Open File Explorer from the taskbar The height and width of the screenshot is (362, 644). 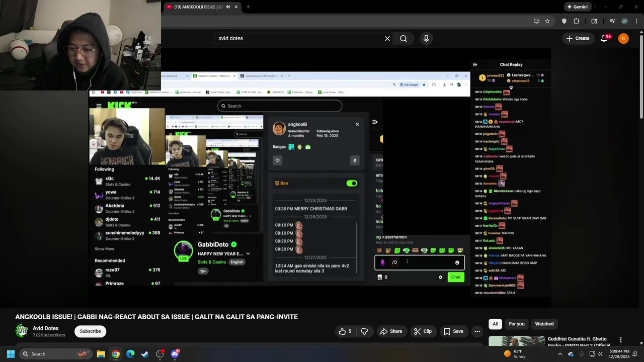[x=101, y=354]
